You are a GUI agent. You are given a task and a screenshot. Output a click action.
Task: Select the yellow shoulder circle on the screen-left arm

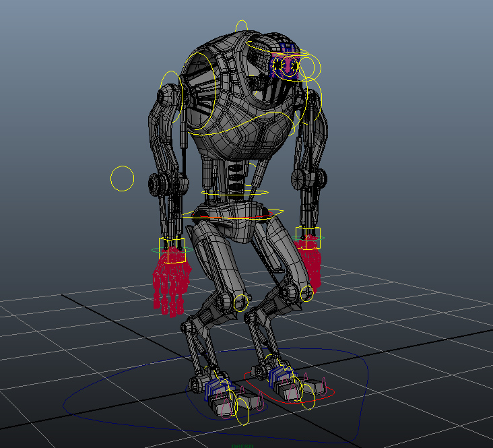point(171,96)
